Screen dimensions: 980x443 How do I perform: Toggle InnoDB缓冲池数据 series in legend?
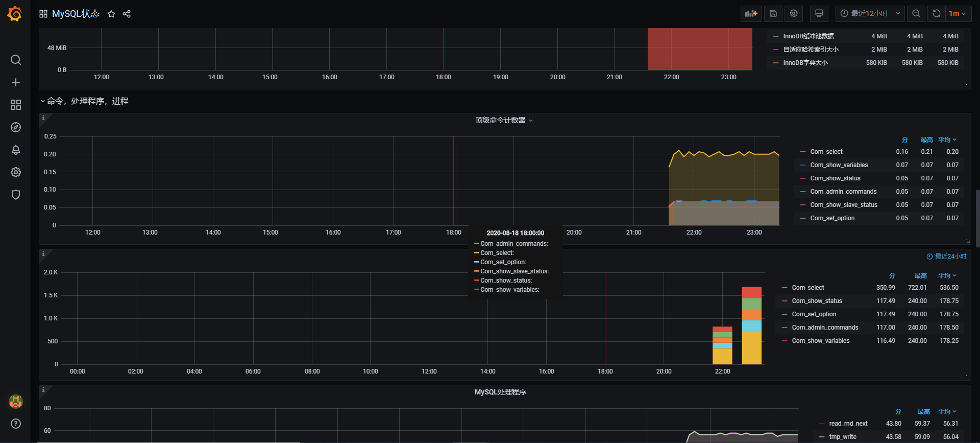[808, 36]
